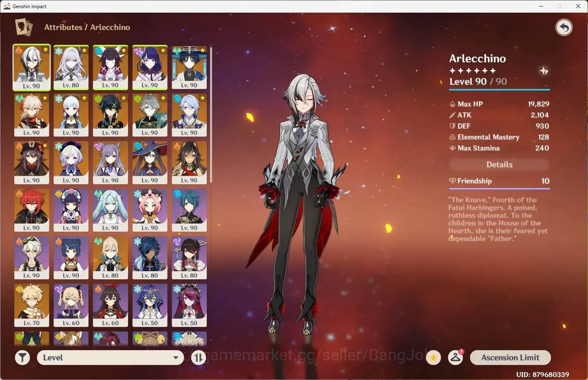The image size is (588, 380).
Task: Choose the partially visible Gorou geo portrait
Action: click(x=71, y=338)
